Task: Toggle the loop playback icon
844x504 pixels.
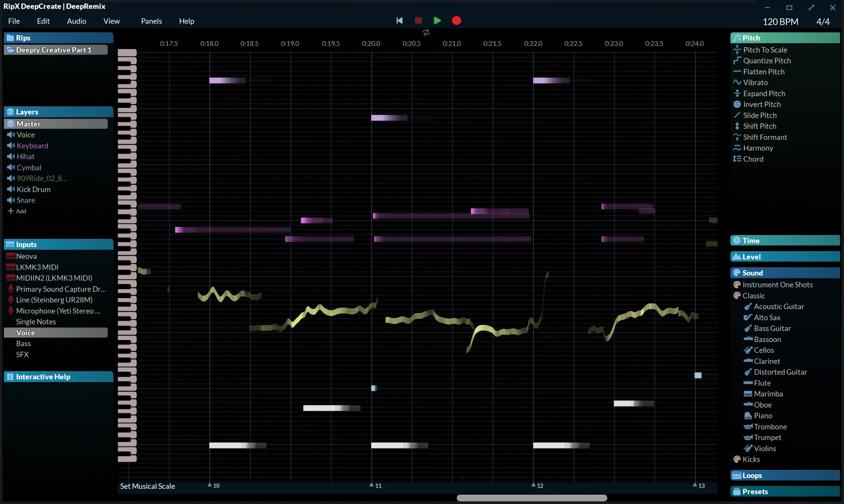Action: point(426,32)
